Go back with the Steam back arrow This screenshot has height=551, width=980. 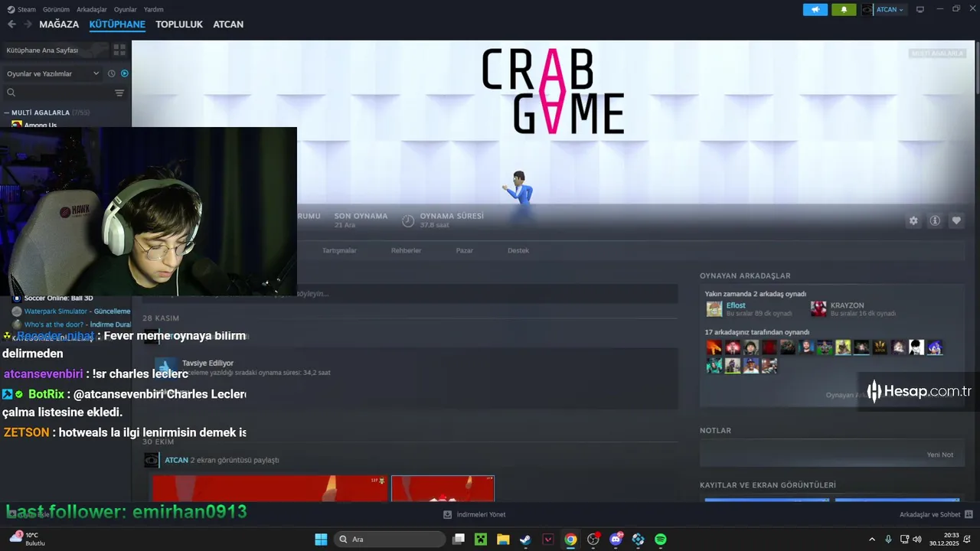point(11,24)
